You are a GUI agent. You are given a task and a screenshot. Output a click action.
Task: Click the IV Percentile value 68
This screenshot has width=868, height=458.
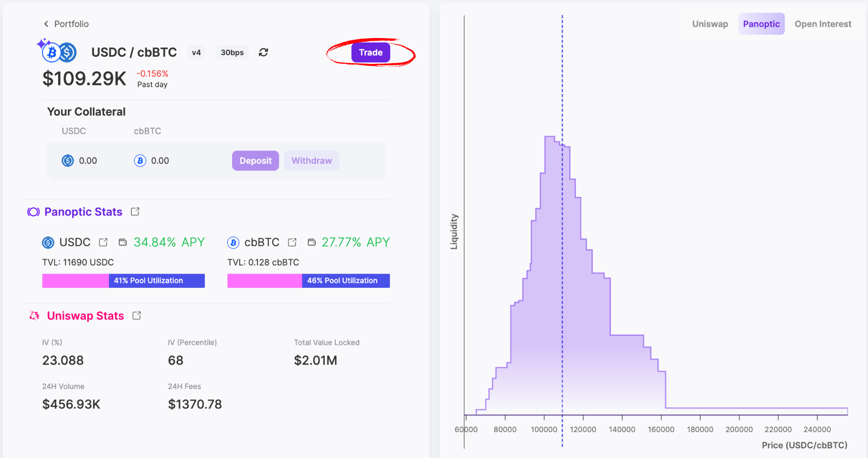pyautogui.click(x=175, y=360)
